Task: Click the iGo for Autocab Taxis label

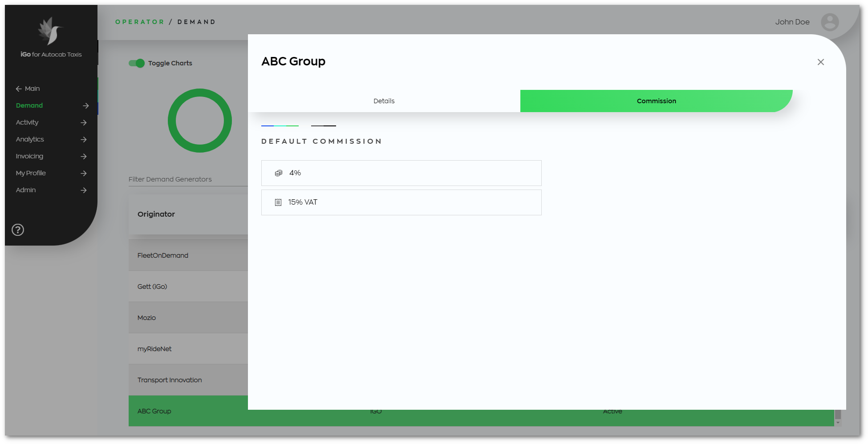Action: pyautogui.click(x=51, y=54)
